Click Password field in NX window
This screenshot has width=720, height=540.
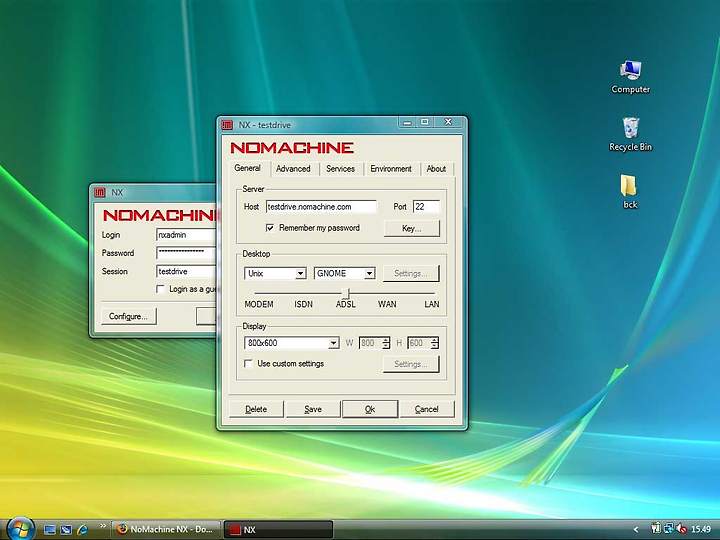point(186,253)
